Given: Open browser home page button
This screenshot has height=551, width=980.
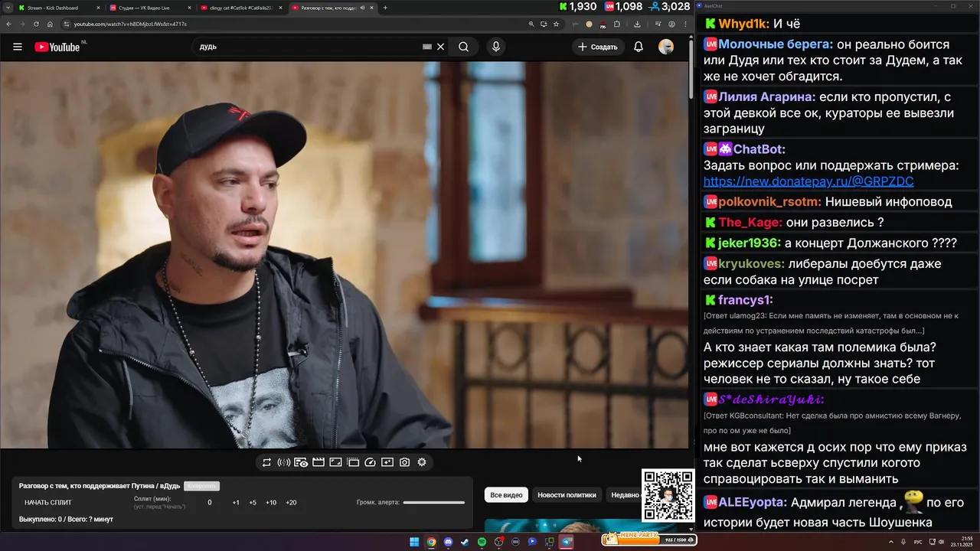Looking at the screenshot, I should 50,24.
